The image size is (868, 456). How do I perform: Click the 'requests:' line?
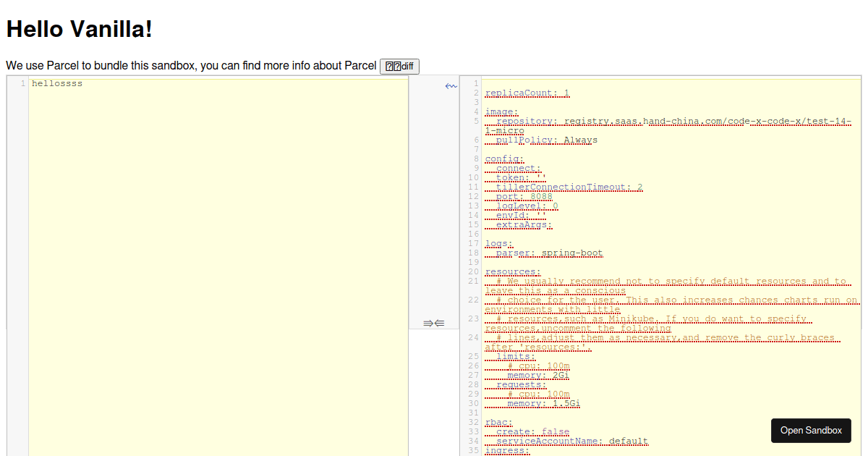[522, 384]
